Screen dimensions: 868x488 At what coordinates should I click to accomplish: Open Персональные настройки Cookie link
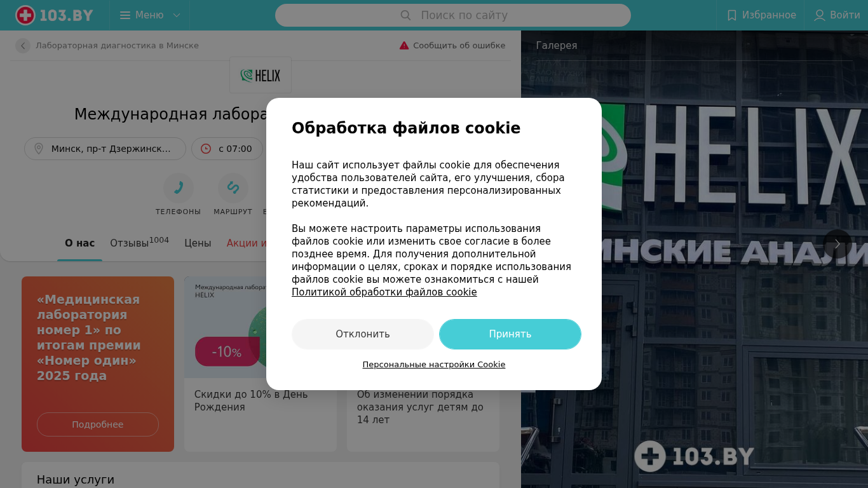pos(434,365)
